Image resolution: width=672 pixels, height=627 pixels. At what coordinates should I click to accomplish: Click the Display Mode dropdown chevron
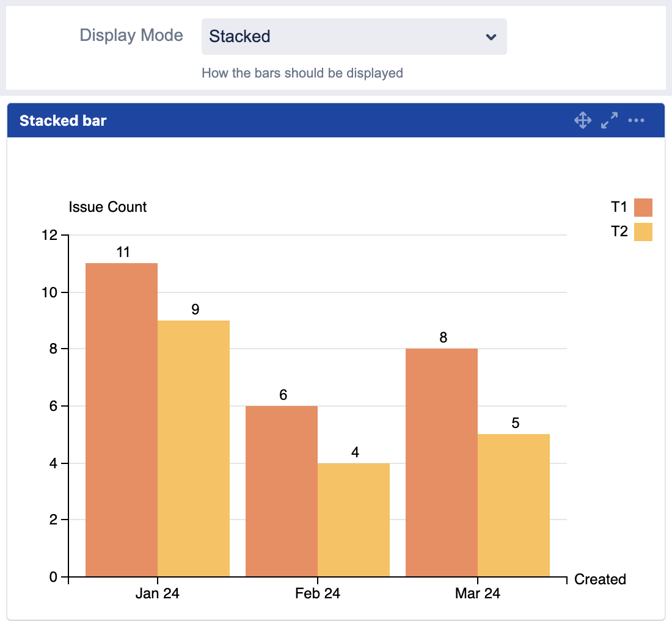tap(492, 37)
